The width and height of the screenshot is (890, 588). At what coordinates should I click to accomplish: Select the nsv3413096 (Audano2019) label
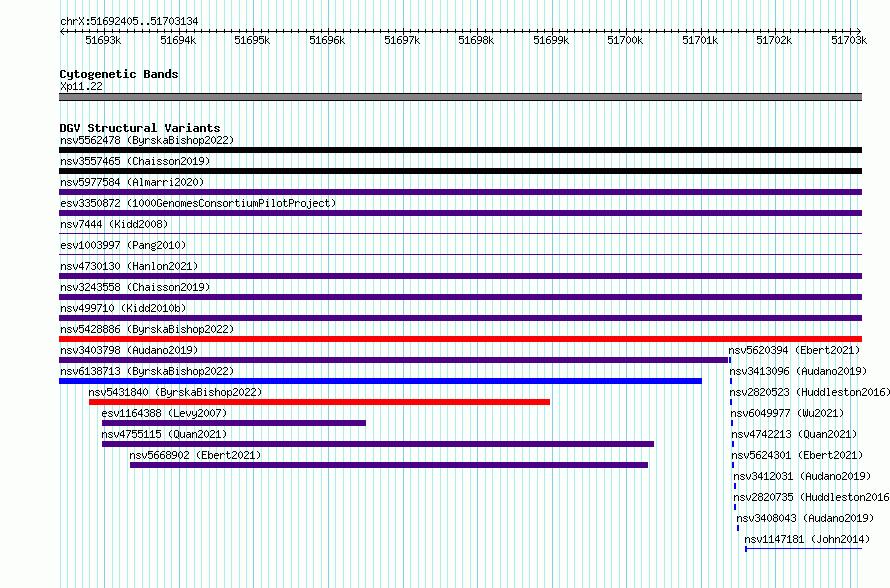click(798, 371)
